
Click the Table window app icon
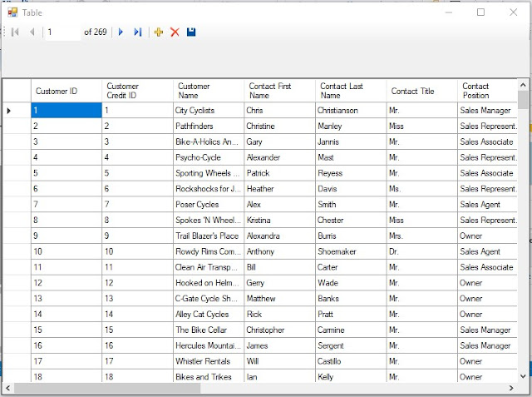[x=12, y=12]
